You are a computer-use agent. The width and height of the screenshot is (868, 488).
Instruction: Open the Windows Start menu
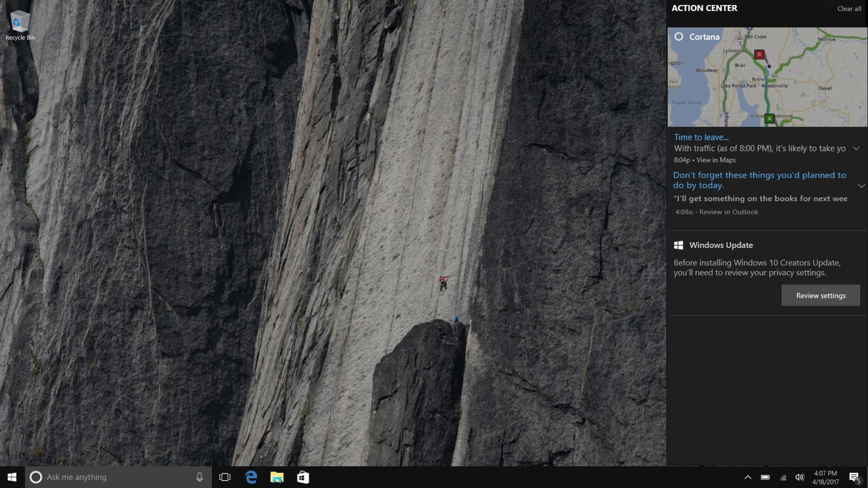click(x=12, y=477)
